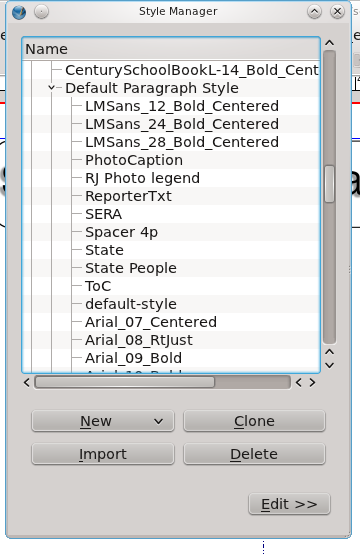The width and height of the screenshot is (360, 554).
Task: Select the ReporterTxt paragraph style
Action: tap(128, 196)
